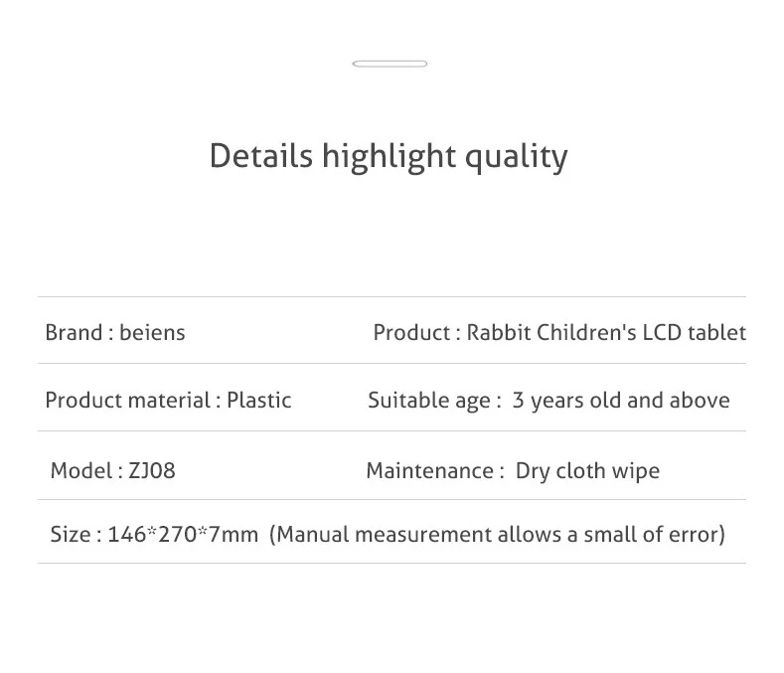Screen dimensions: 784x673
Task: Click the pill-shaped handle at top
Action: click(390, 64)
